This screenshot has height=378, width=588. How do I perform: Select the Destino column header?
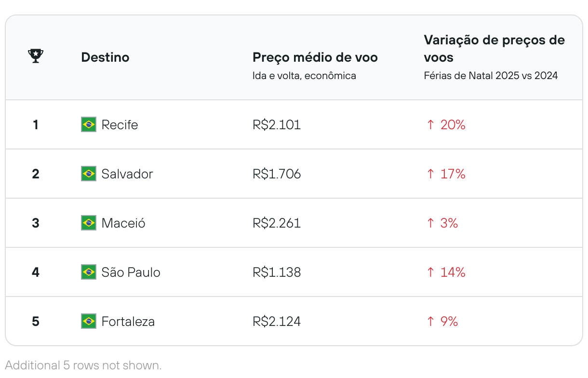(x=105, y=57)
